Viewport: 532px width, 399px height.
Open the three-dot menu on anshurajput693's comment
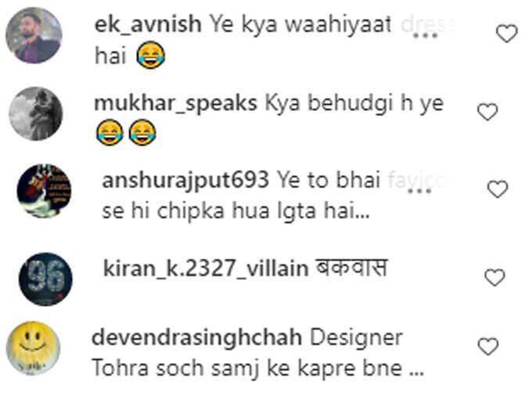pyautogui.click(x=419, y=191)
